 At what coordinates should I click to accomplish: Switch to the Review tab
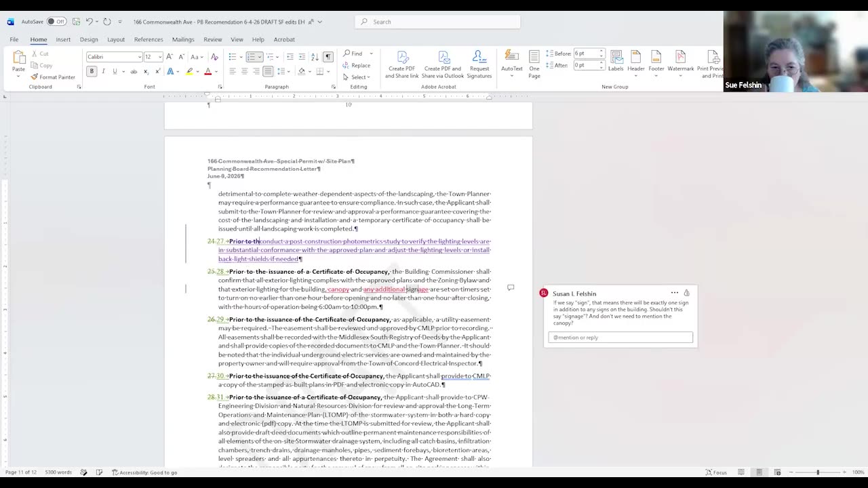click(x=213, y=40)
